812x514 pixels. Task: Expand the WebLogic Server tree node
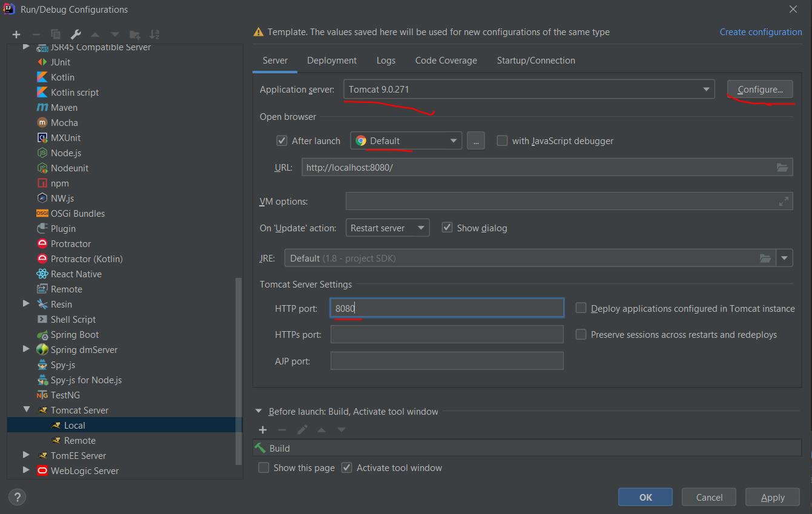(x=26, y=470)
